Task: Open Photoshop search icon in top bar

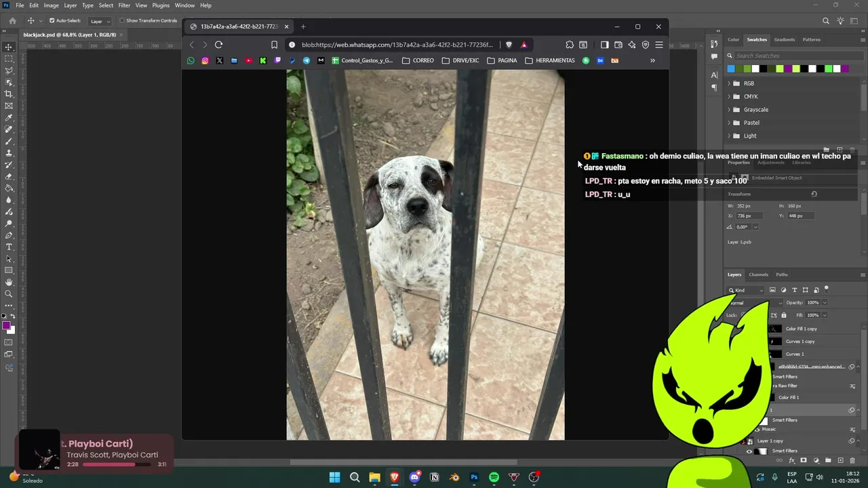Action: click(826, 21)
